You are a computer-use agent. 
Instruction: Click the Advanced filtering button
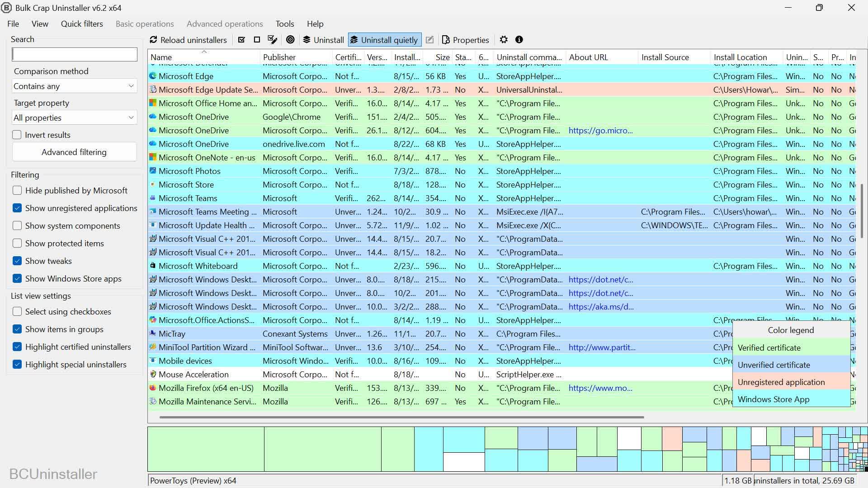coord(74,152)
